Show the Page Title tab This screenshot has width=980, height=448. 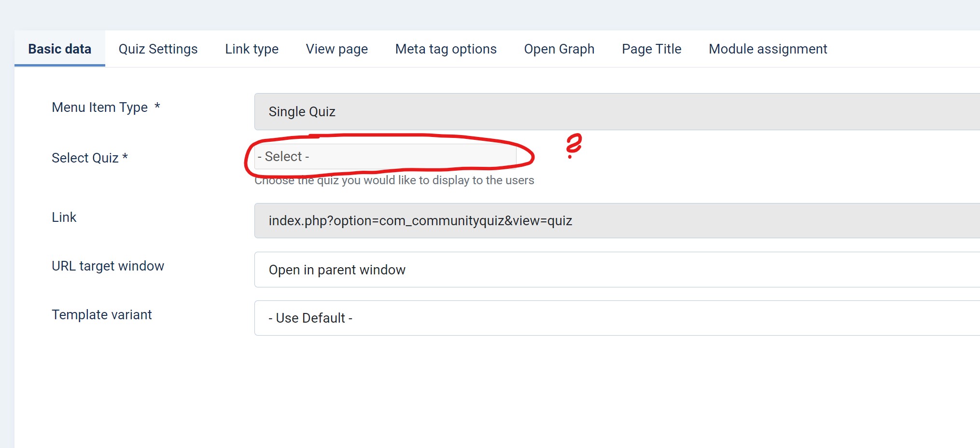[651, 49]
